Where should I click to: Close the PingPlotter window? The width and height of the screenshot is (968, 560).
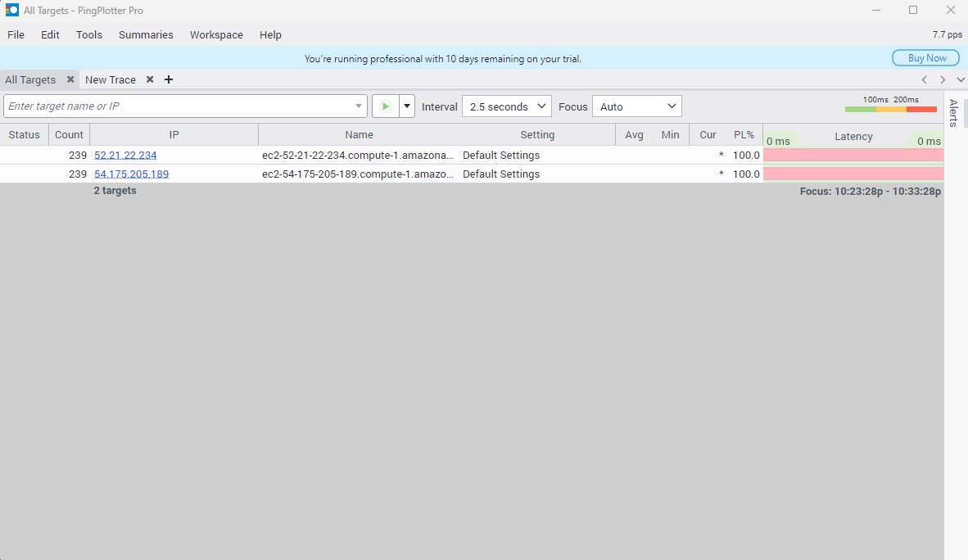tap(951, 10)
